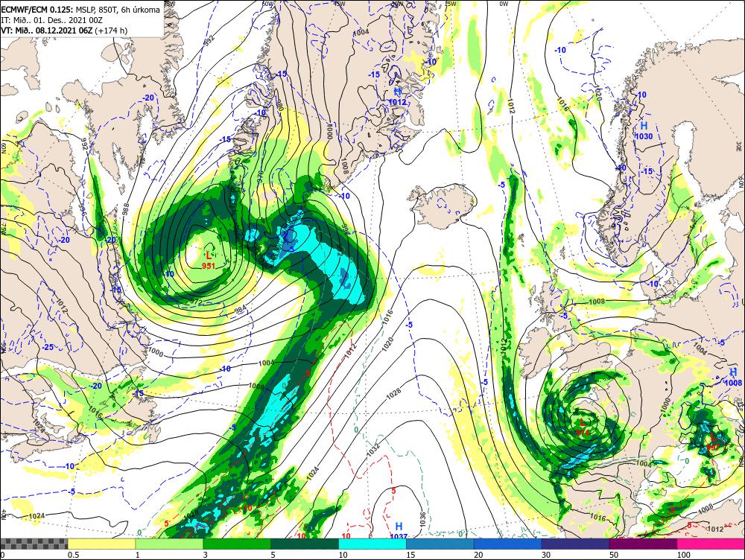Click the '1028' isobar label

(393, 392)
